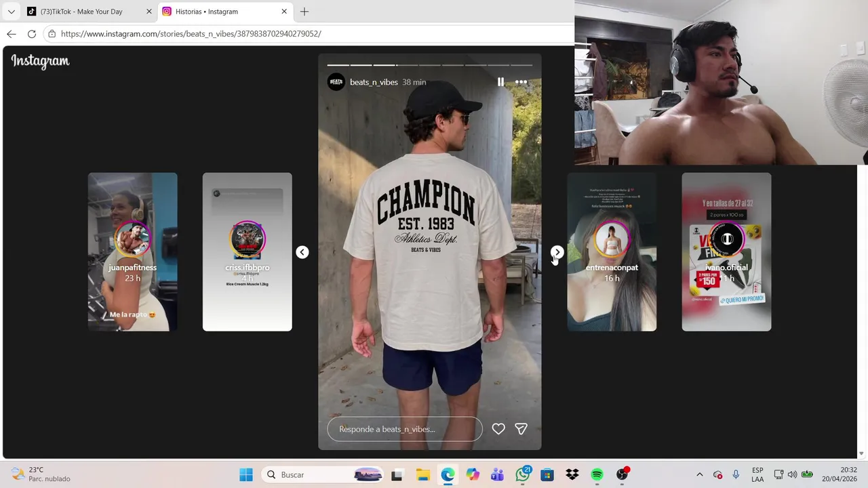Open the network icon in system tray
Screen dimensions: 868x488
pos(778,474)
